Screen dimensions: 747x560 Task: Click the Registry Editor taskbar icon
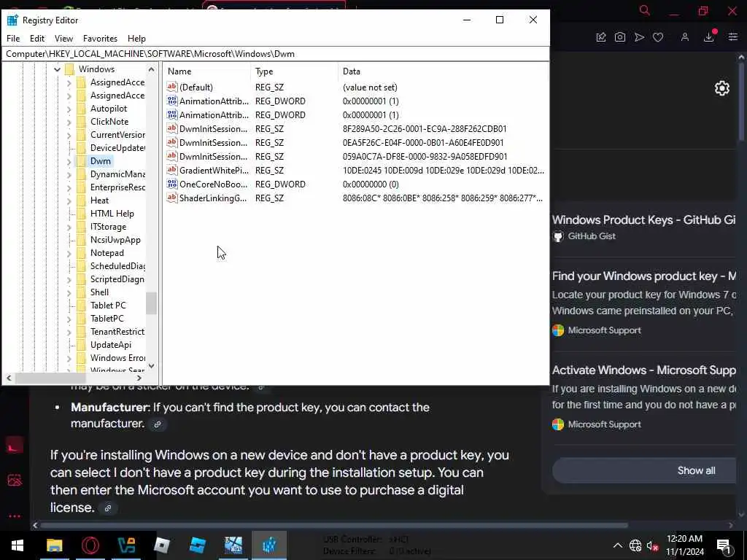[x=269, y=545]
